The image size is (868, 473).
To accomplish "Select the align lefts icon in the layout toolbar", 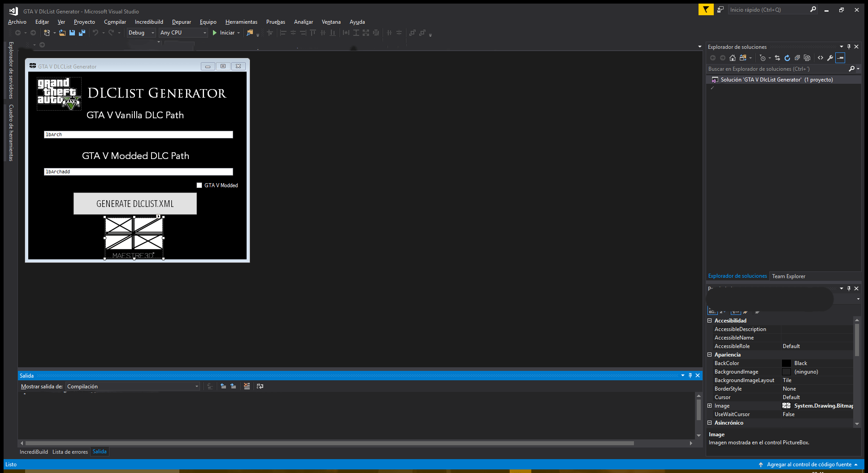I will [x=283, y=32].
